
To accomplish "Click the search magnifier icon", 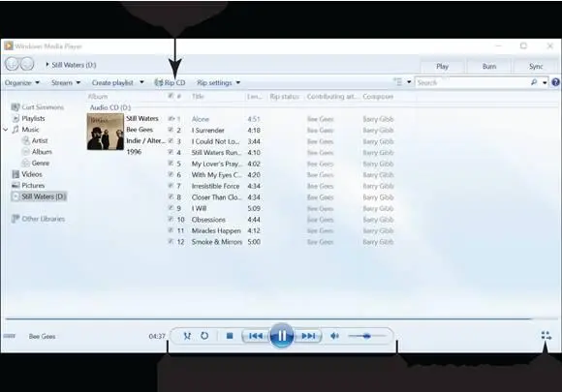I will click(x=534, y=82).
